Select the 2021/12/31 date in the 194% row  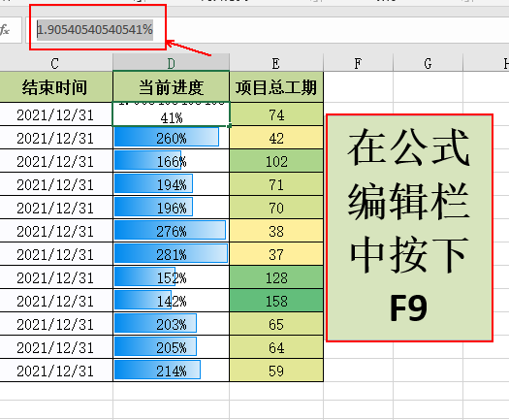pos(55,184)
